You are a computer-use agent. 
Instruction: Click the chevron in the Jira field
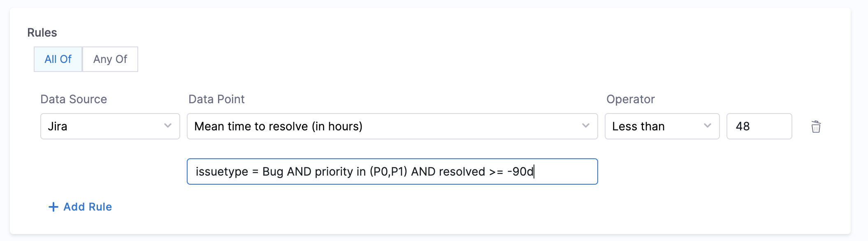(168, 126)
